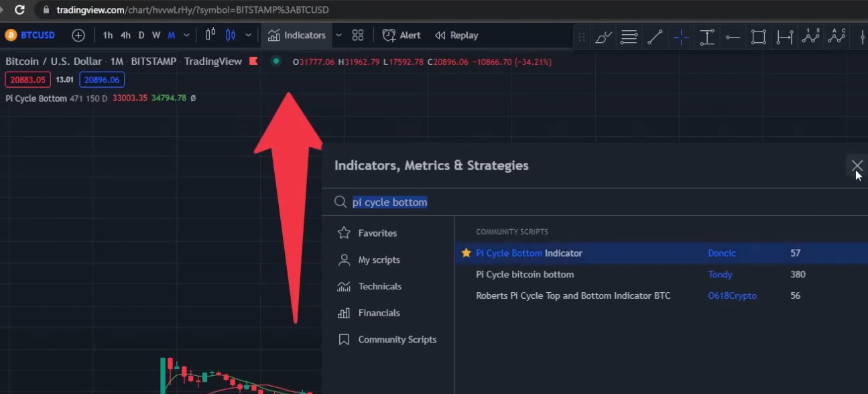868x394 pixels.
Task: Click the refresh page browser button
Action: [19, 10]
